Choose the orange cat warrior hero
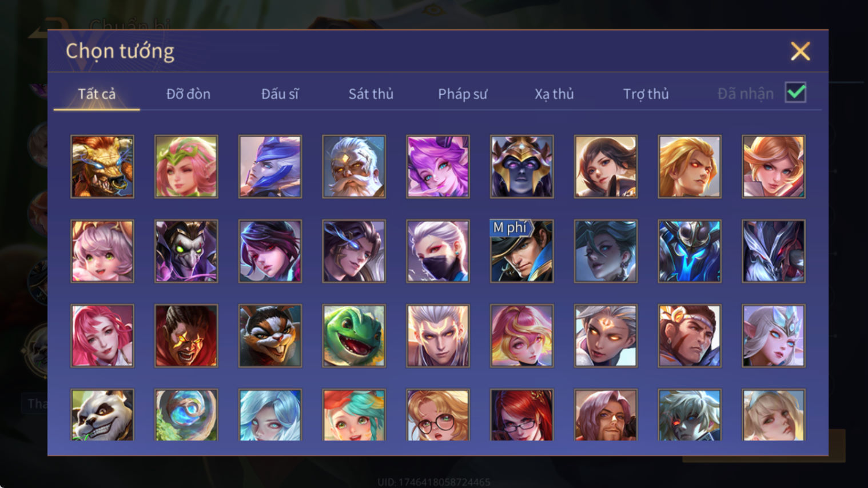 click(x=270, y=336)
